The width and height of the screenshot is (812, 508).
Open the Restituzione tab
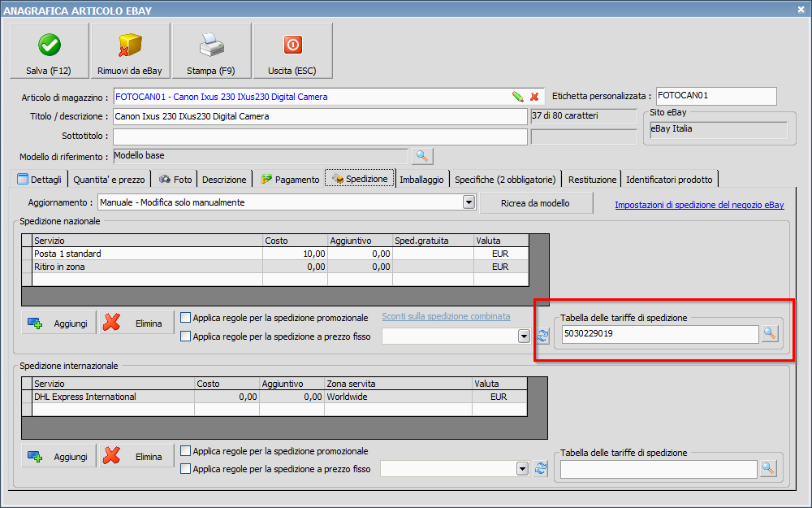(592, 180)
